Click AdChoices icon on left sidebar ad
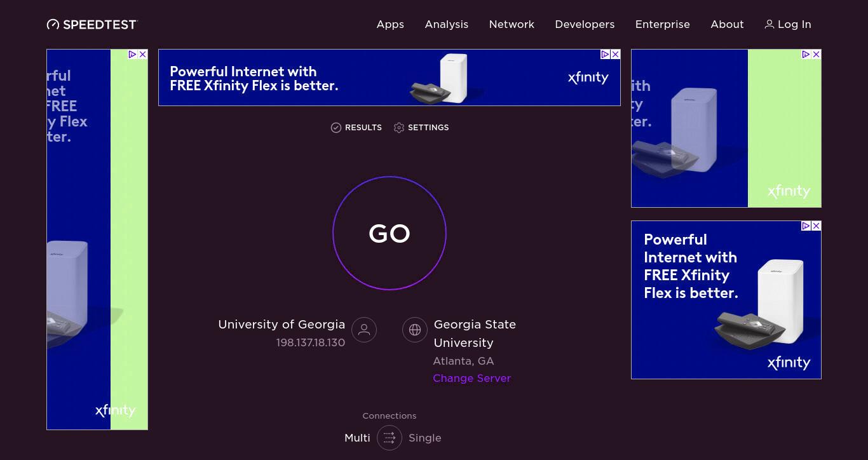 point(133,55)
